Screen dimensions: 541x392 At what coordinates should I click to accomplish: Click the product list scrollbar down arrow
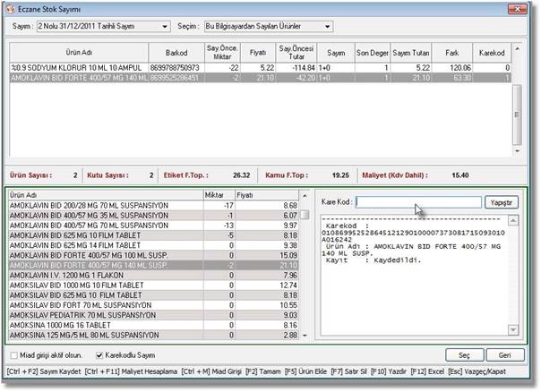(x=305, y=334)
